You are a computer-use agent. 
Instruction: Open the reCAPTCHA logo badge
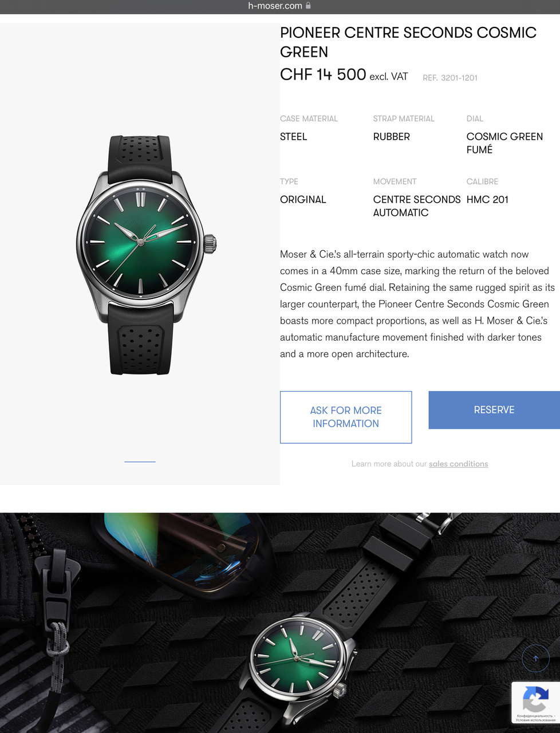[535, 698]
